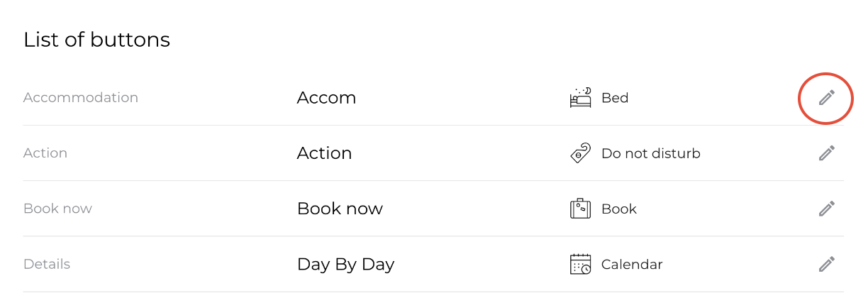868x293 pixels.
Task: Click the List of buttons heading
Action: click(96, 40)
